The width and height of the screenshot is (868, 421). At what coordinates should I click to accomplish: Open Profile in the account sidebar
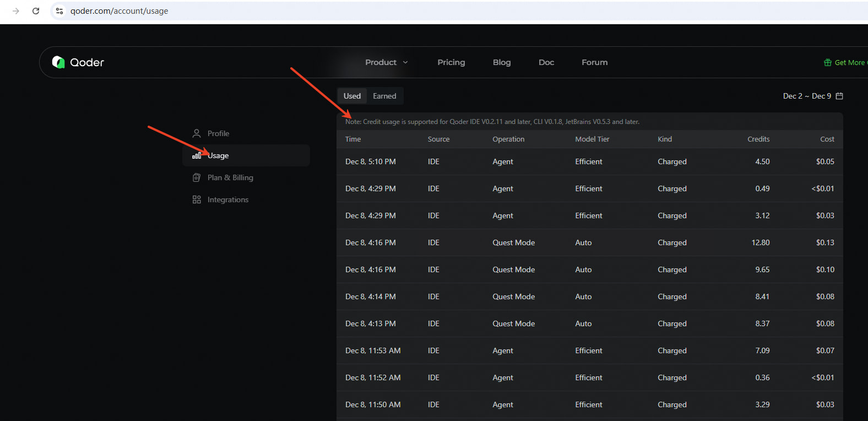coord(246,133)
